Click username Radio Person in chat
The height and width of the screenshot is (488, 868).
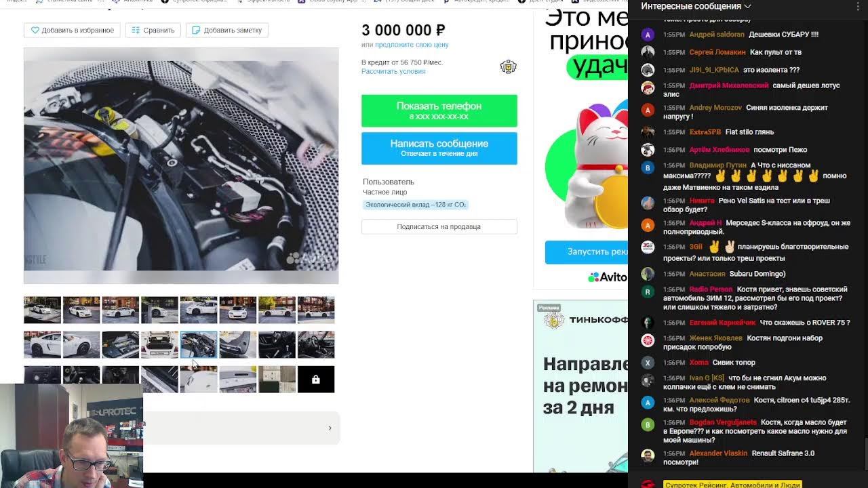click(x=711, y=289)
